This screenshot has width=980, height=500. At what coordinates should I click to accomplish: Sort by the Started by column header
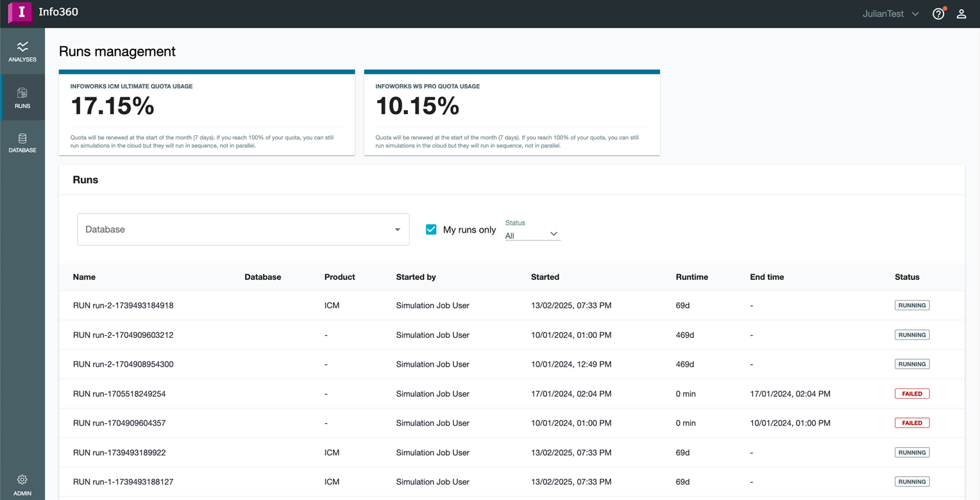[x=416, y=277]
